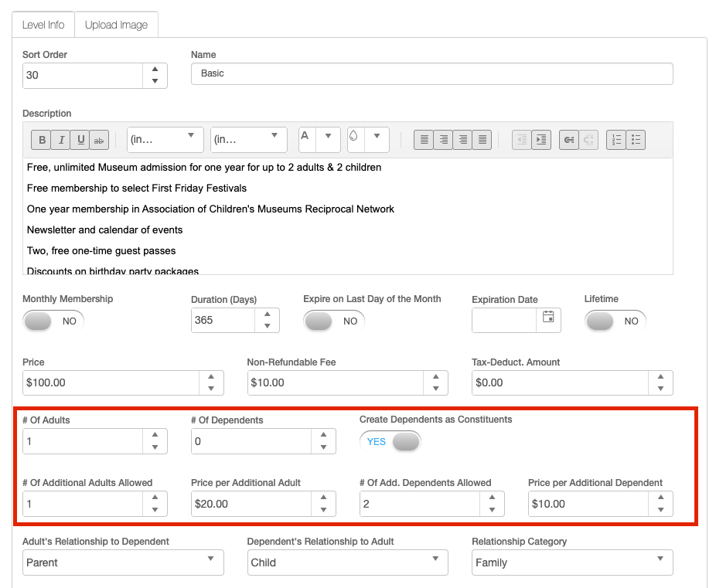Apply strikethrough formatting in description editor

coord(99,140)
